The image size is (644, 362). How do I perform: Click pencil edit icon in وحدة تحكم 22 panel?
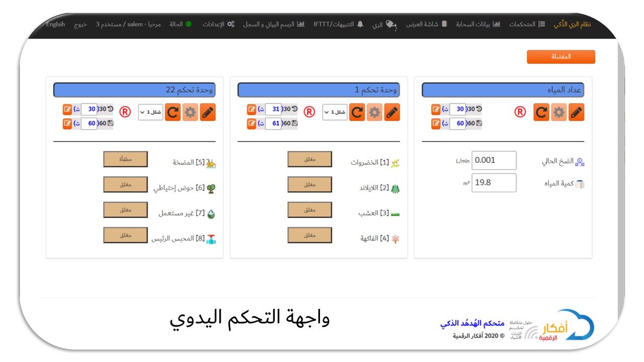[x=207, y=113]
